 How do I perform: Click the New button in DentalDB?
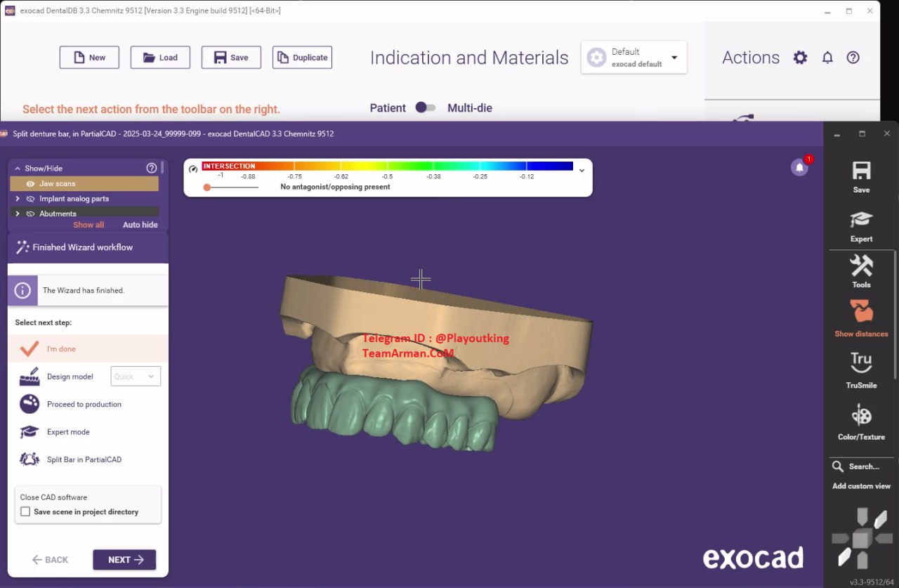tap(89, 58)
